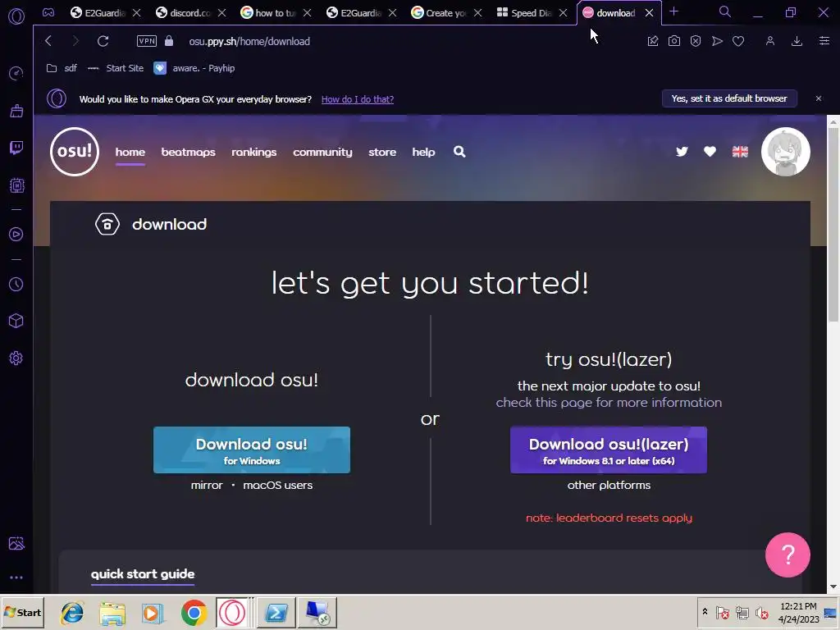Open the CPU chip icon in sidebar
Image resolution: width=840 pixels, height=630 pixels.
16,185
